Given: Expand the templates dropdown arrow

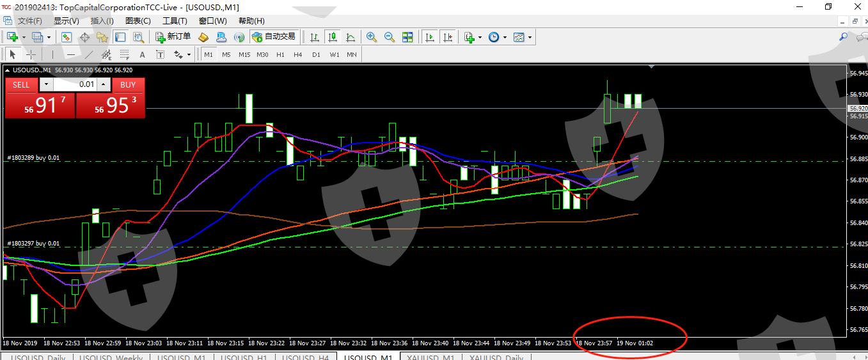Looking at the screenshot, I should [x=530, y=37].
